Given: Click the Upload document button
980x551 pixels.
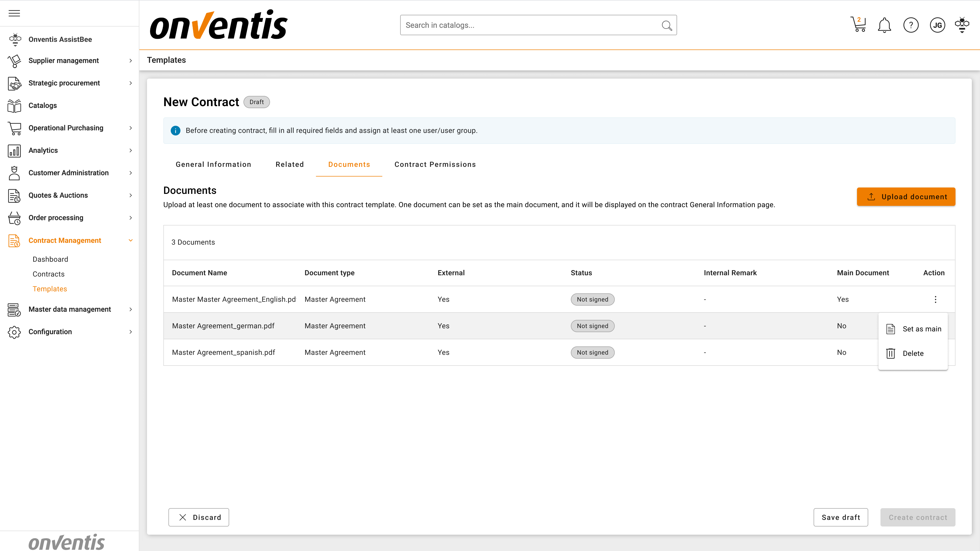Looking at the screenshot, I should [x=906, y=197].
